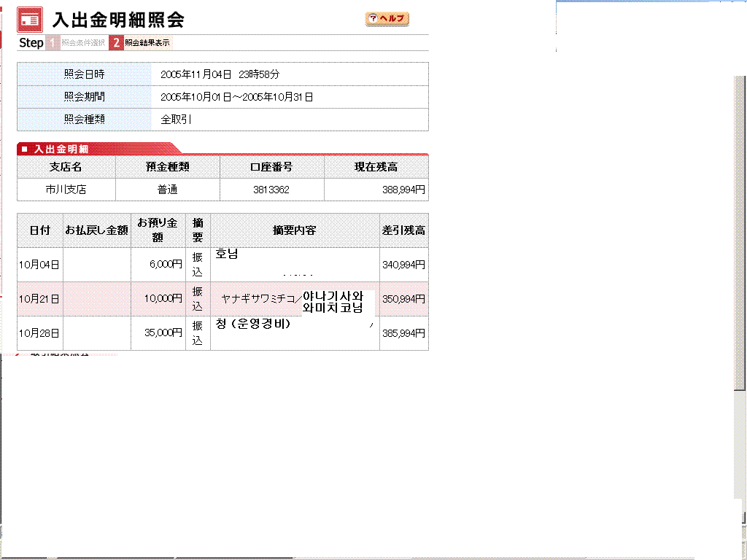
Task: Click the account number 3813362
Action: click(x=271, y=190)
